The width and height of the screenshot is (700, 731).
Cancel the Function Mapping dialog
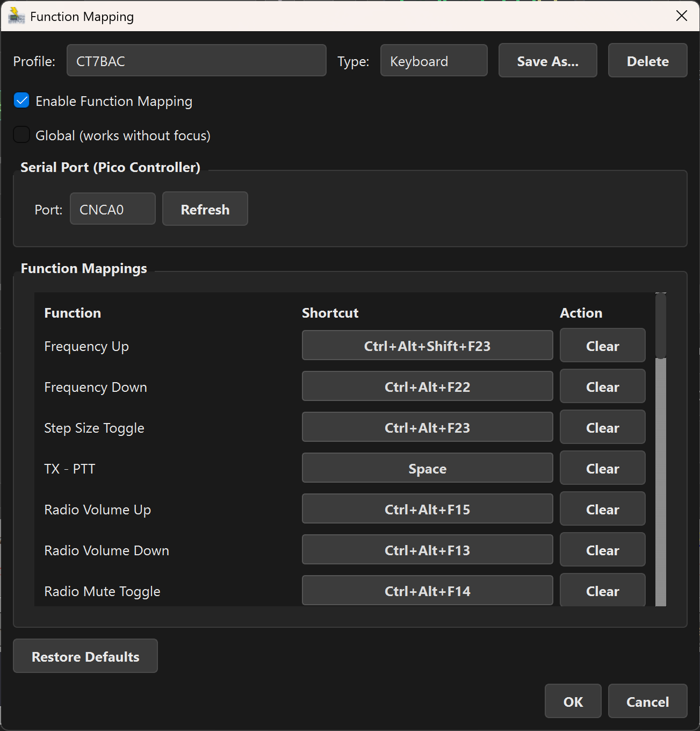point(647,701)
